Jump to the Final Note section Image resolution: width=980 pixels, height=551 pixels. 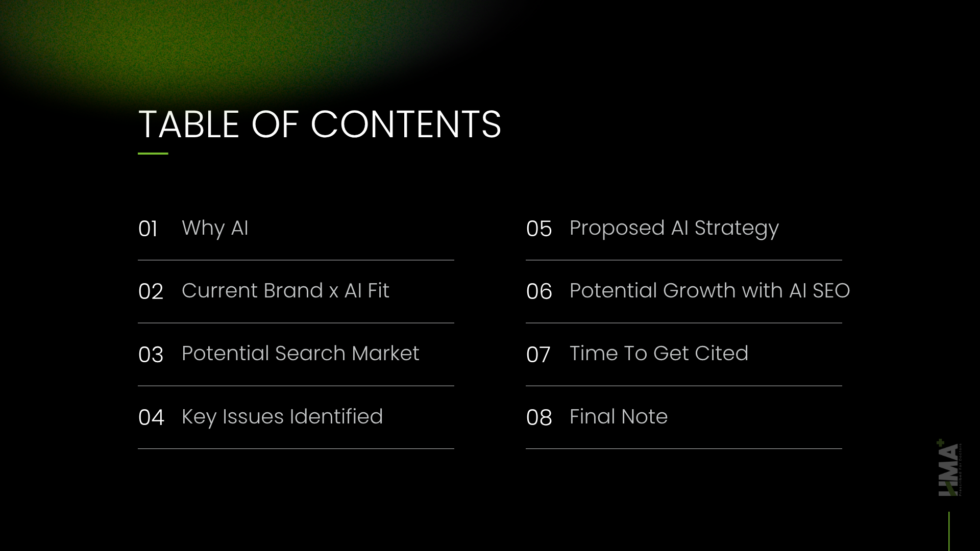click(618, 417)
